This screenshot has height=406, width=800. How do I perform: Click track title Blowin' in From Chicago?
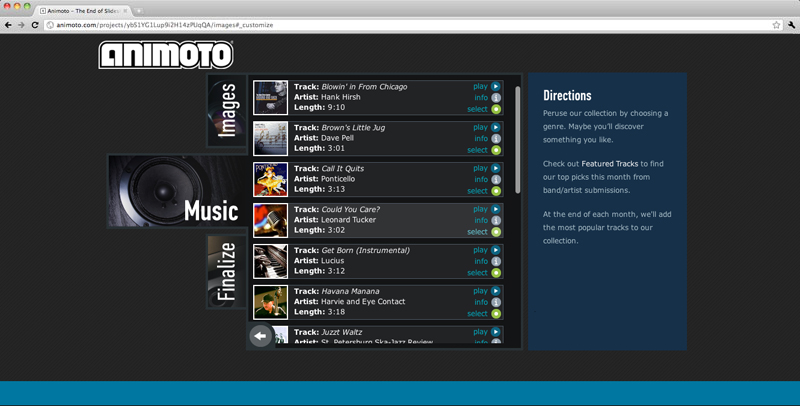click(x=364, y=87)
